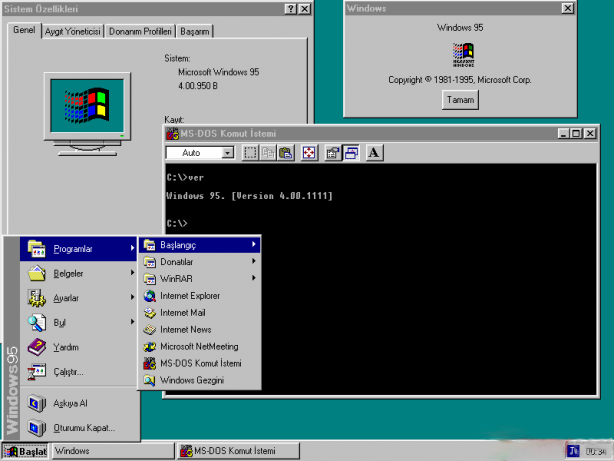Click the copyright text in Windows dialog
The image size is (614, 461).
tap(460, 80)
